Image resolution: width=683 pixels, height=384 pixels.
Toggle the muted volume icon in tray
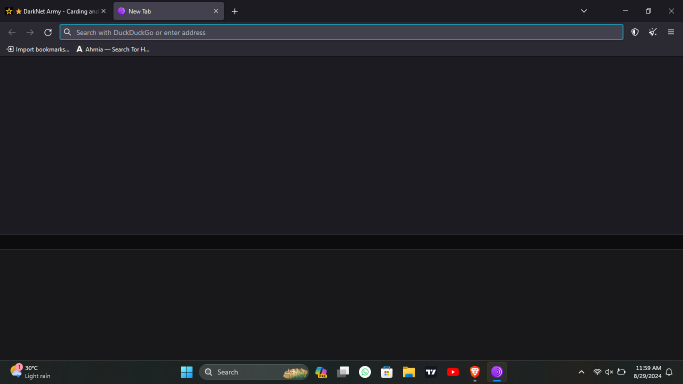(x=609, y=372)
